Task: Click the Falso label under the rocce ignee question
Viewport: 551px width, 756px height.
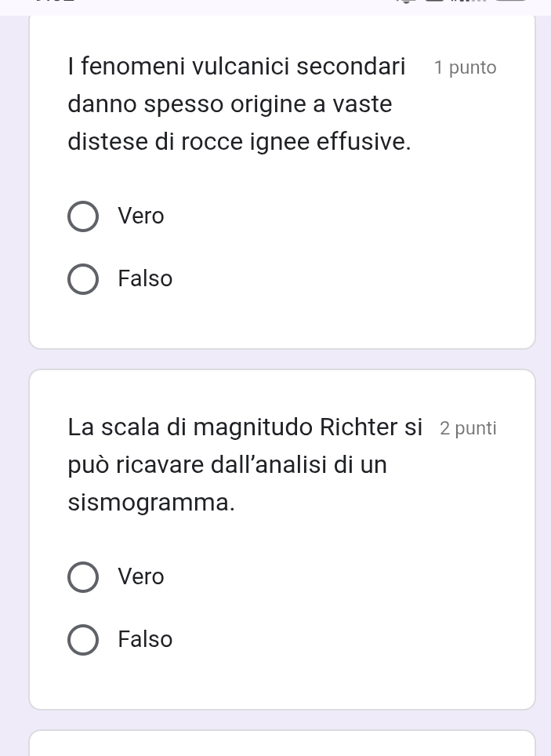Action: 145,278
